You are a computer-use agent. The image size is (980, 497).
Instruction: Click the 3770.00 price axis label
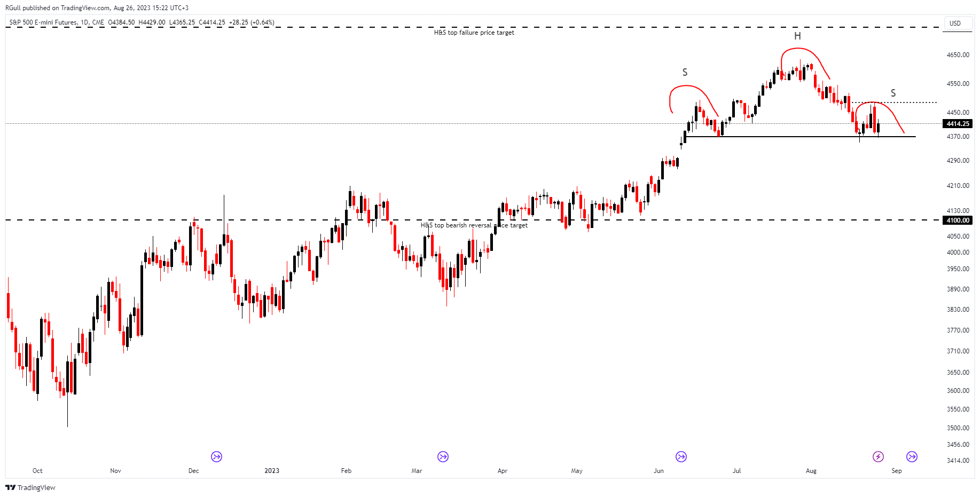point(958,330)
